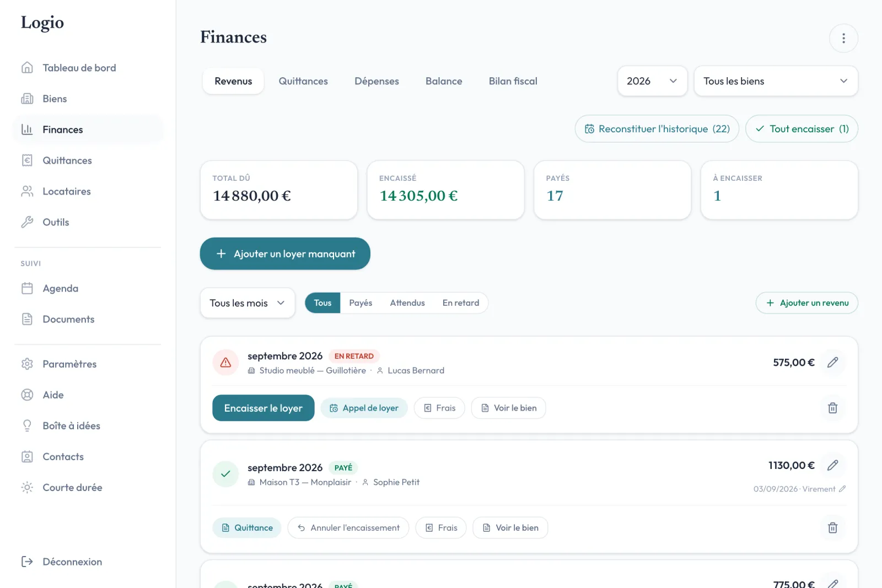Open the 2026 year dropdown
The height and width of the screenshot is (588, 882).
(x=652, y=81)
